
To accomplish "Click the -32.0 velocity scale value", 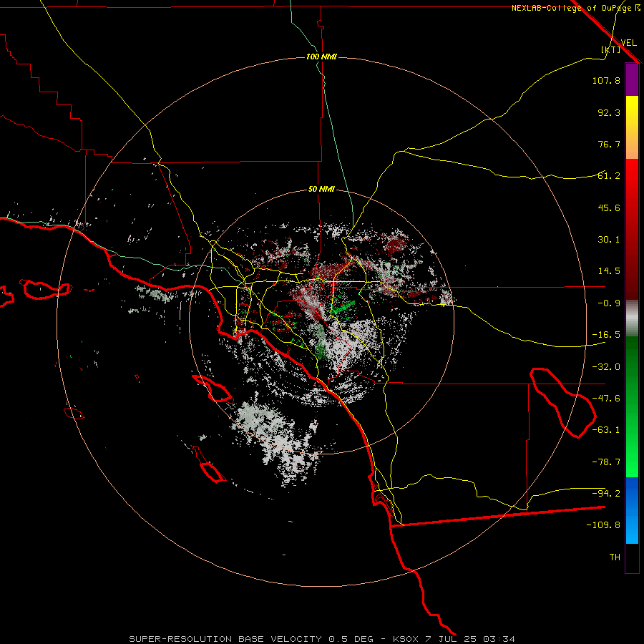I will point(606,367).
